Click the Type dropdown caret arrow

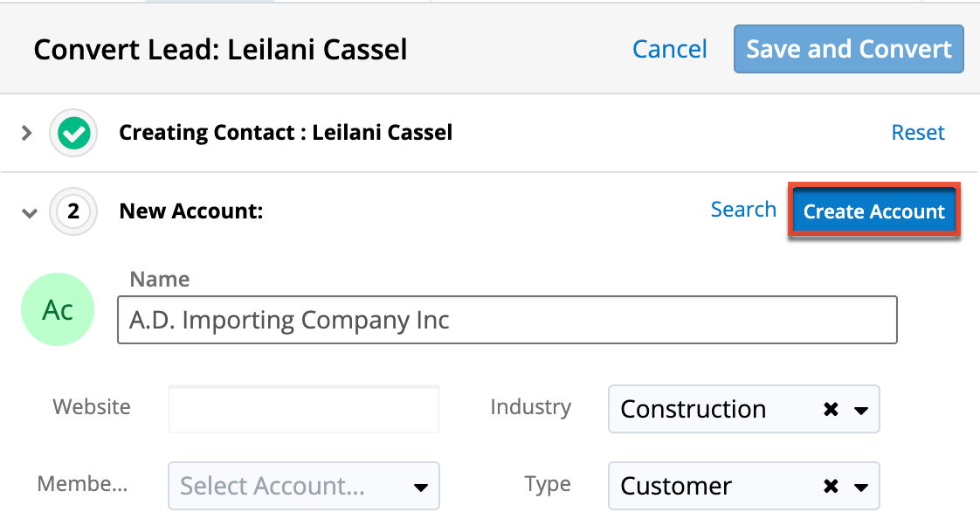click(x=859, y=486)
